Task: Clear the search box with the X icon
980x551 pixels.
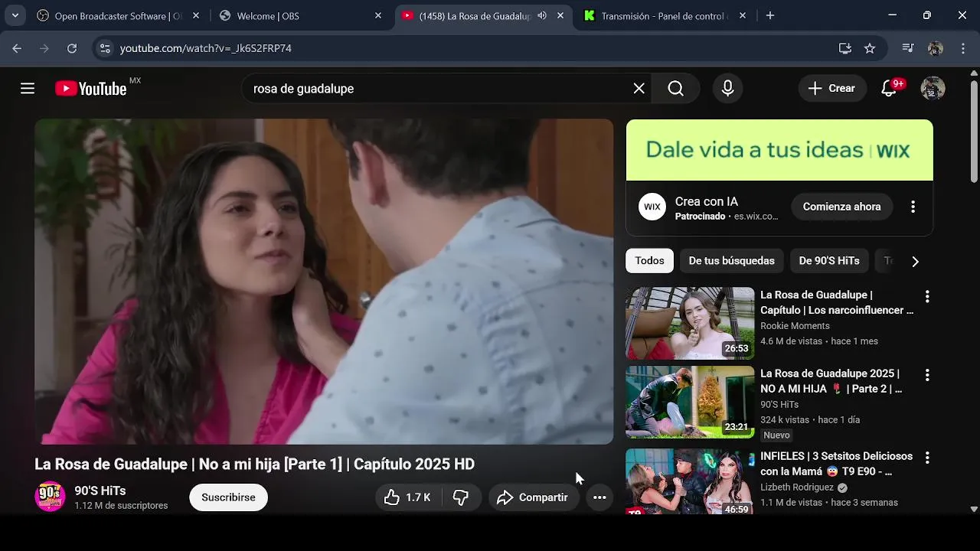Action: tap(639, 89)
